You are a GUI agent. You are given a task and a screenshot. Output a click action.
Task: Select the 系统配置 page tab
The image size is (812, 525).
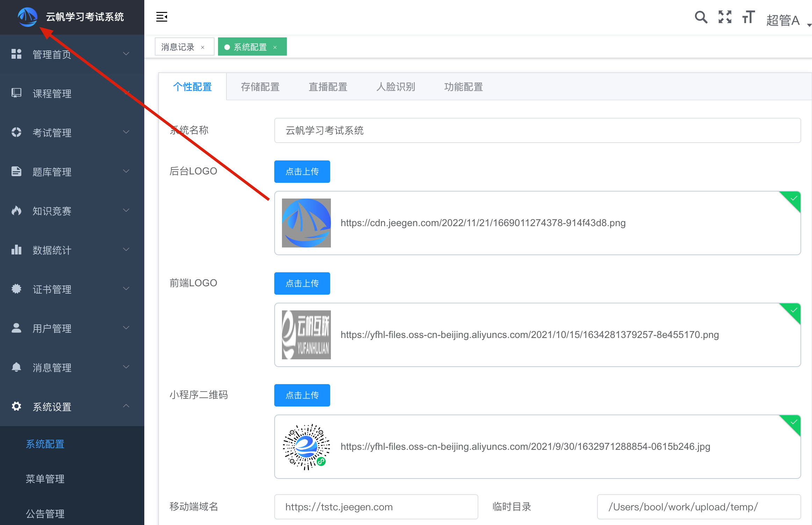point(252,47)
